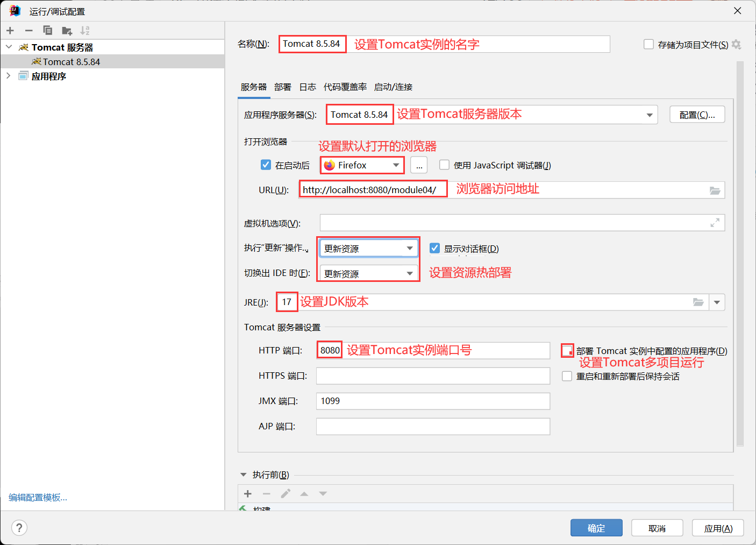The height and width of the screenshot is (545, 756).
Task: Browse for a JRE with the folder icon
Action: [698, 302]
